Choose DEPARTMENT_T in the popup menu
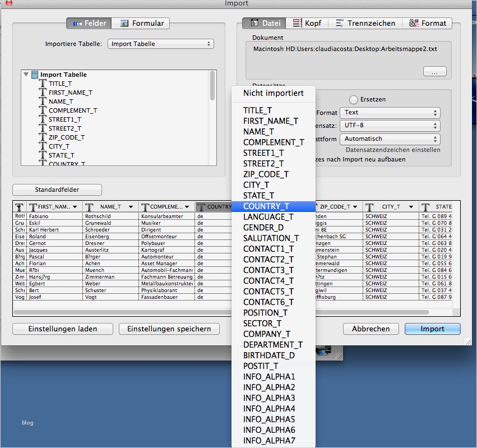 point(273,345)
